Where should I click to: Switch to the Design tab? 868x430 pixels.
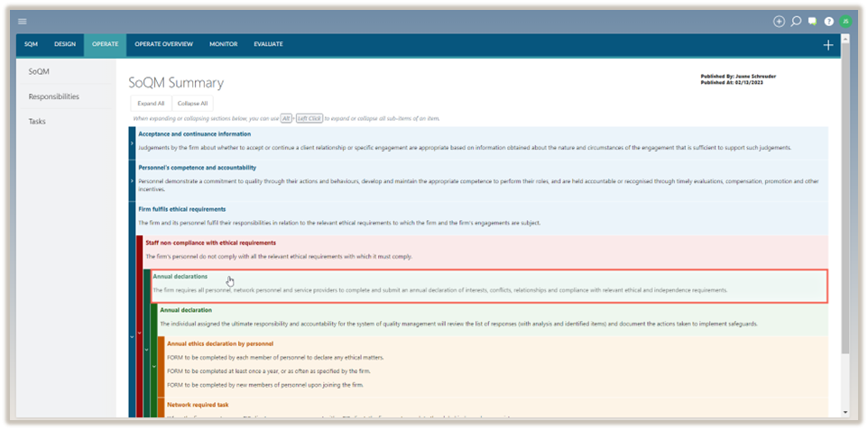65,44
